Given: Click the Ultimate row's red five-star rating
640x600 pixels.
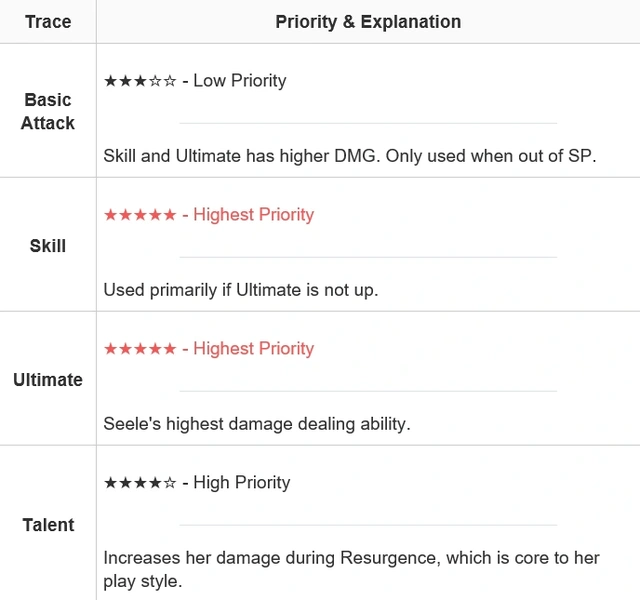Looking at the screenshot, I should point(140,349).
